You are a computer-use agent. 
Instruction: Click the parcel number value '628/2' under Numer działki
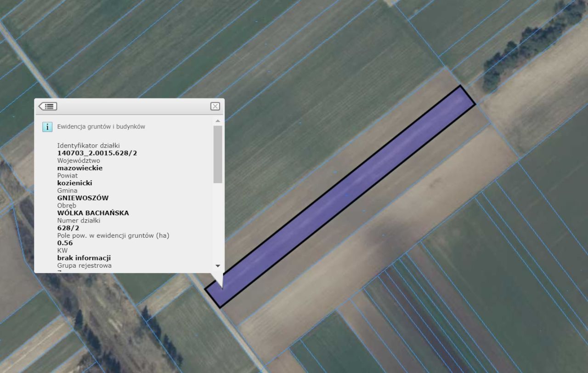pos(68,228)
